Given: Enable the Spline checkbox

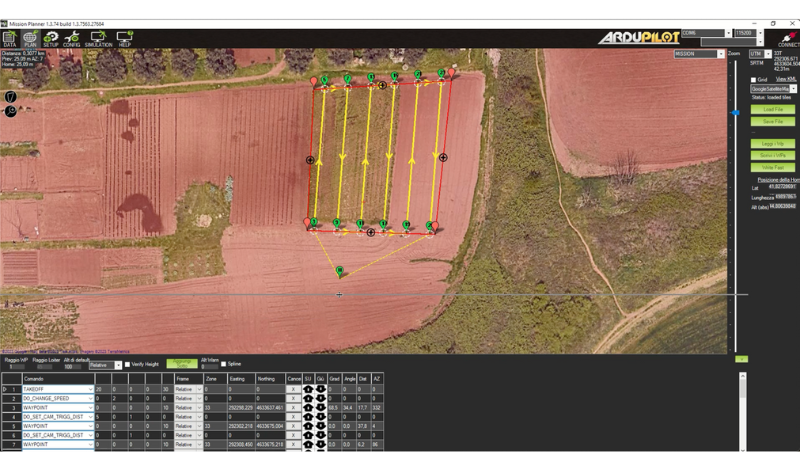Looking at the screenshot, I should tap(223, 364).
